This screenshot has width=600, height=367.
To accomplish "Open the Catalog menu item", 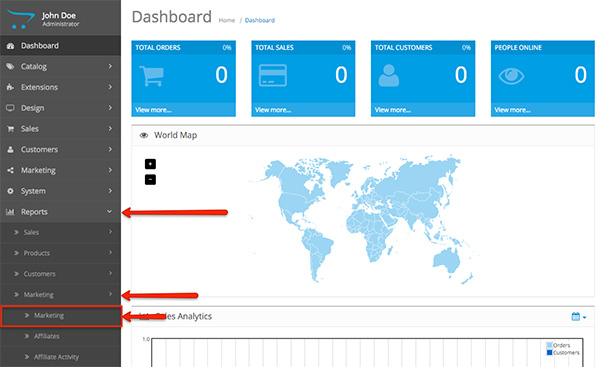I will point(60,67).
